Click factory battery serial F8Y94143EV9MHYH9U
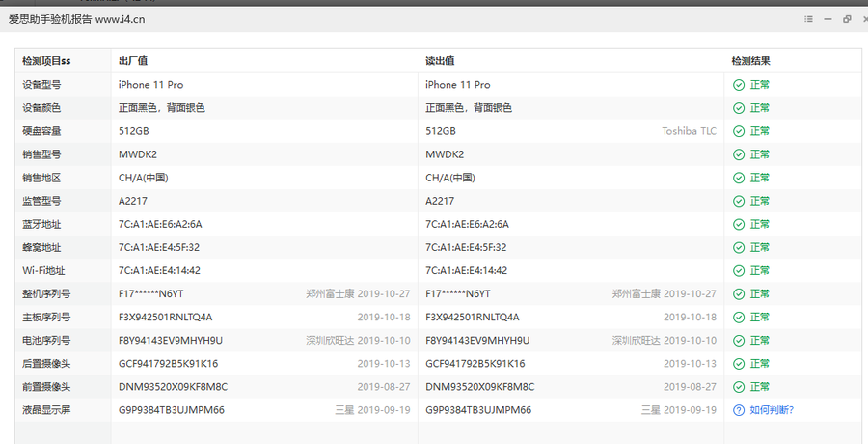 [x=170, y=340]
